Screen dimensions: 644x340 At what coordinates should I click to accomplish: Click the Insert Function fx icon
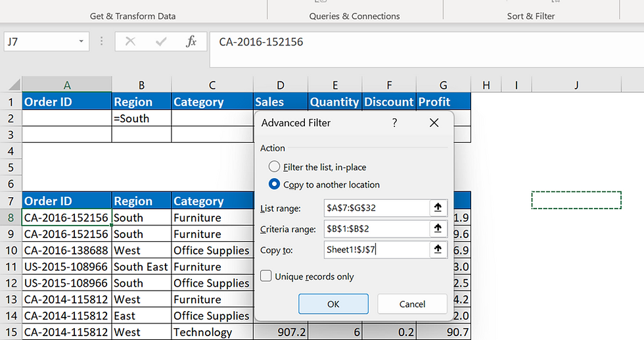(x=191, y=41)
